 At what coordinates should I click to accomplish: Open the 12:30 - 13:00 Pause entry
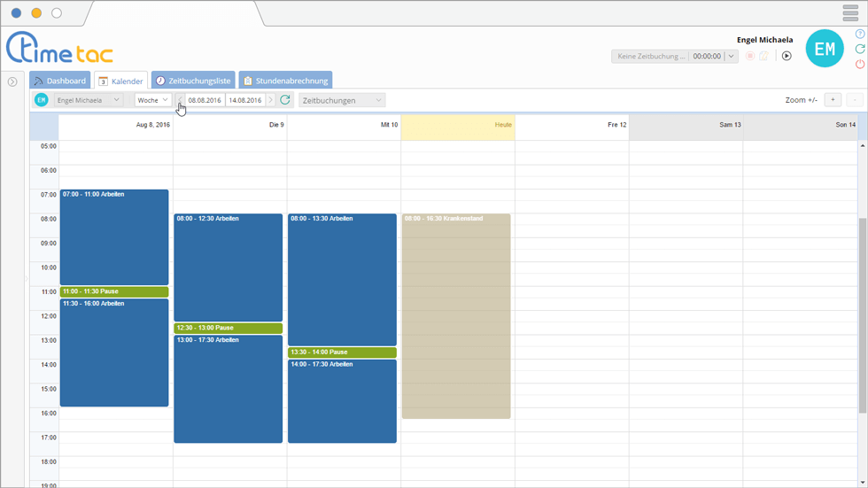tap(229, 328)
